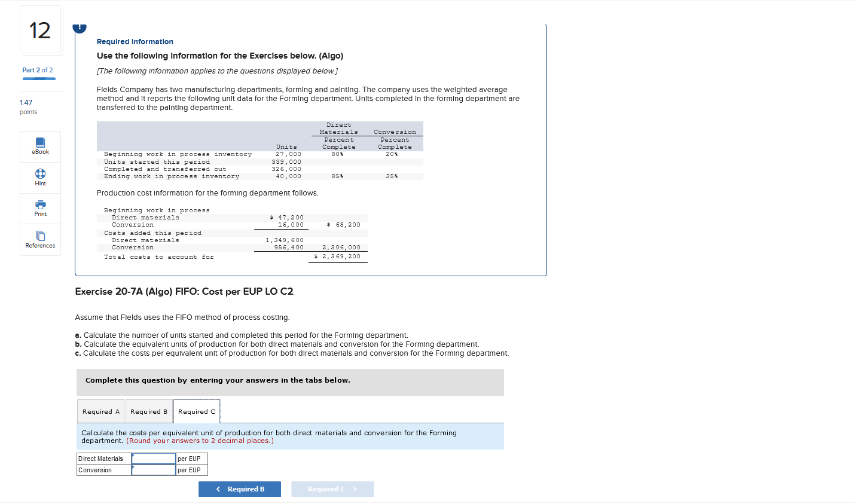Click total costs value $ 2,369,200
Screen dimensions: 855x504
(x=338, y=256)
